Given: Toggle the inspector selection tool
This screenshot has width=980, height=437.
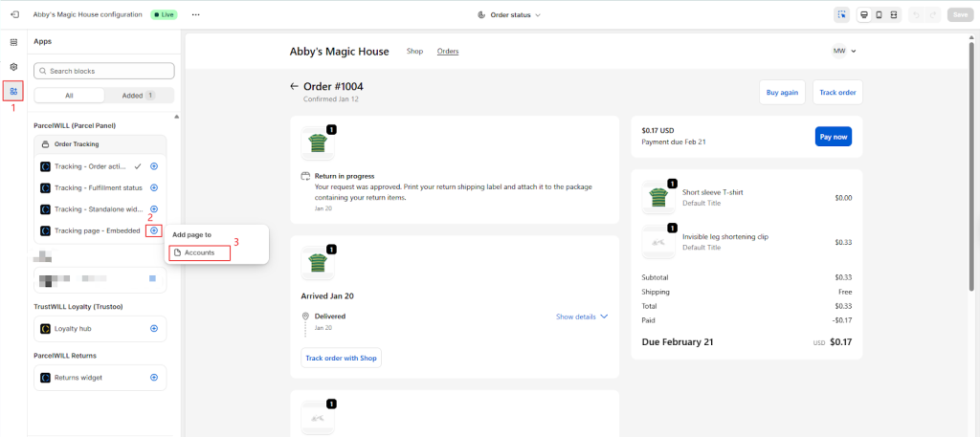Looking at the screenshot, I should 841,15.
